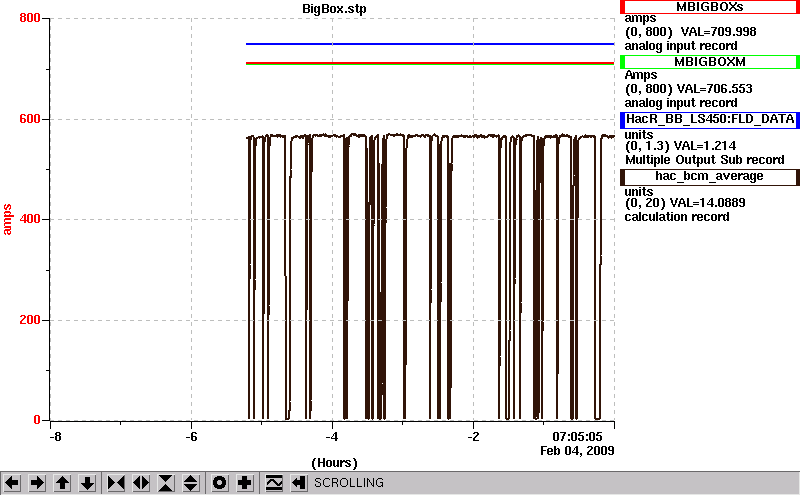Viewport: 800px width, 495px height.
Task: Click the VAL=709.998 readout for MBIGBOXs
Action: pos(718,32)
